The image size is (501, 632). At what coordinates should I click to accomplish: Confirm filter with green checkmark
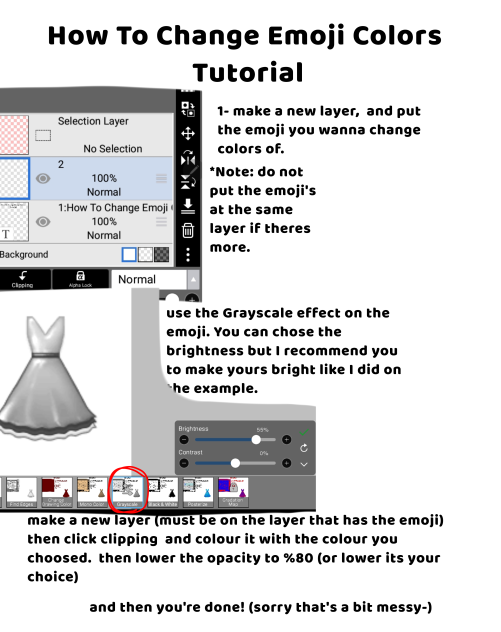click(x=304, y=432)
